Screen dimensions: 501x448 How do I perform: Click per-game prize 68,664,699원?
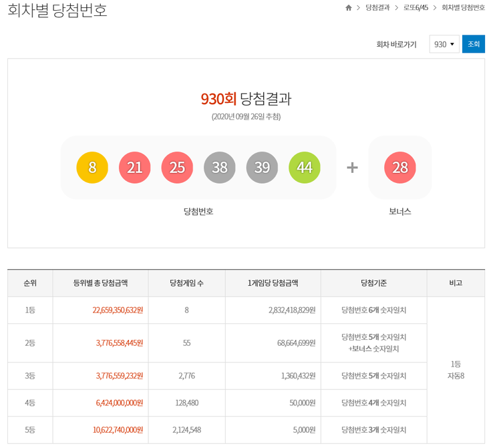(x=296, y=343)
